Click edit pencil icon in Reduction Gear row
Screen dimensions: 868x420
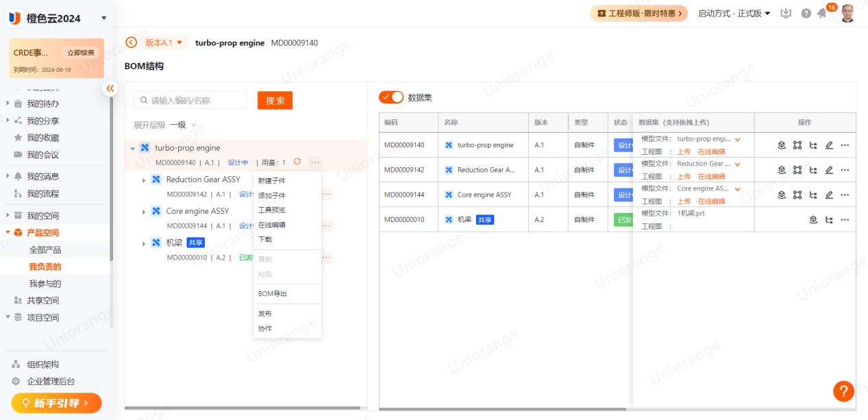pos(829,170)
